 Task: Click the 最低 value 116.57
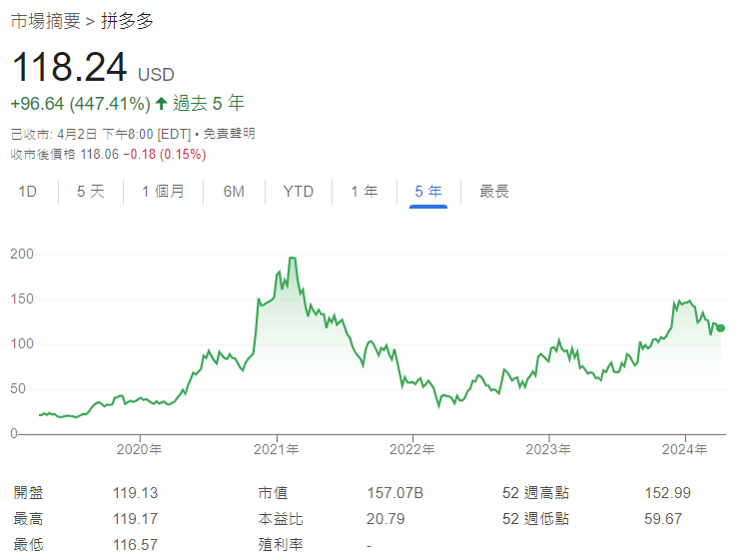point(135,544)
